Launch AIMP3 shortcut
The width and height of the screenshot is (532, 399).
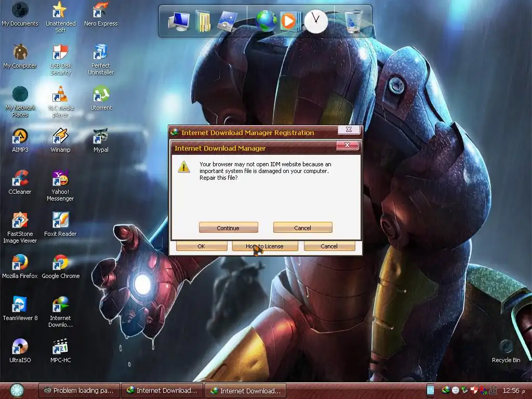click(20, 140)
